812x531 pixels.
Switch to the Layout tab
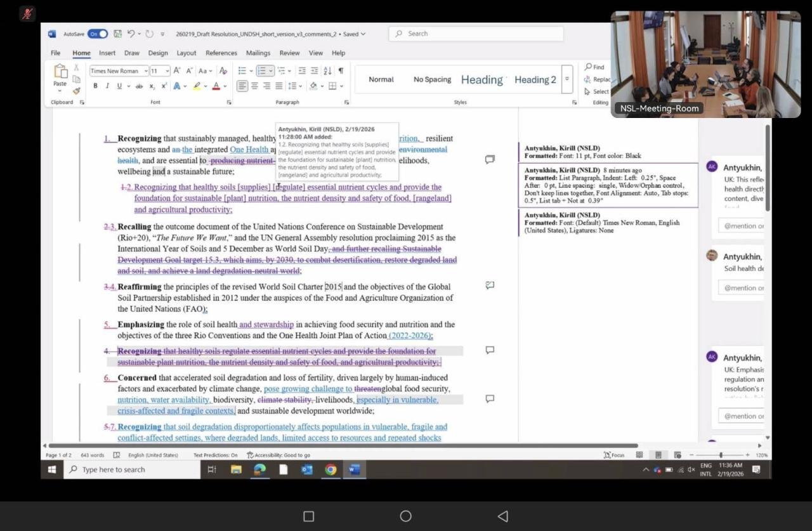point(187,53)
